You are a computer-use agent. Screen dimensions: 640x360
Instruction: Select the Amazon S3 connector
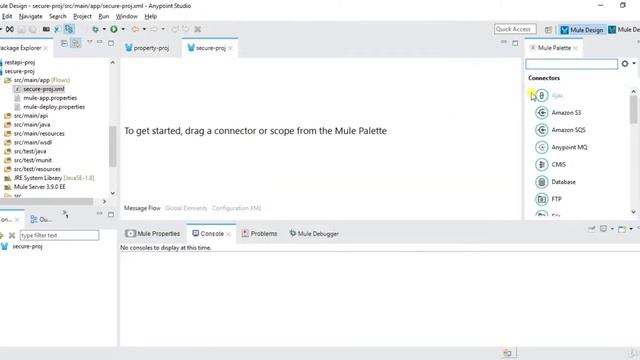coord(558,113)
